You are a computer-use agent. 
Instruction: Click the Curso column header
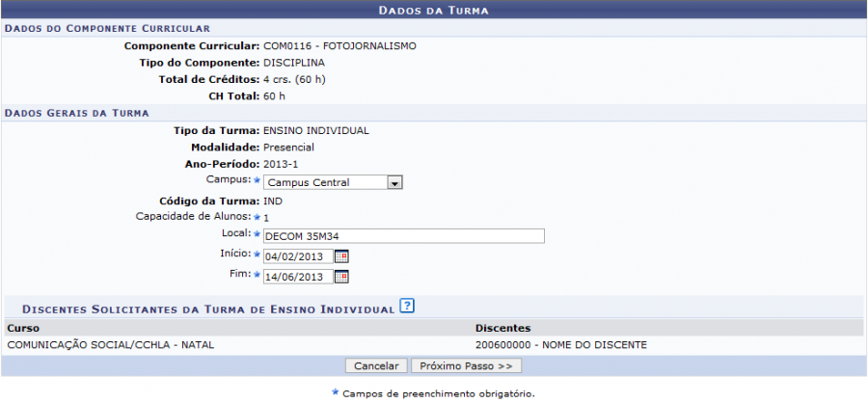click(21, 329)
